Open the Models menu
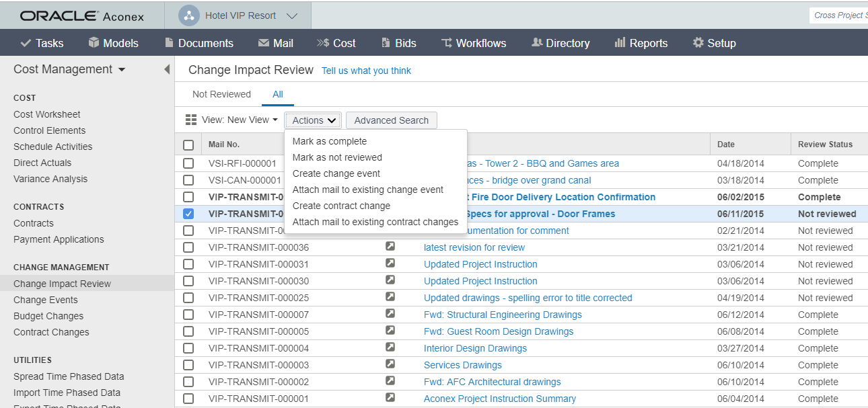Screen dimensions: 868x408 (113, 43)
